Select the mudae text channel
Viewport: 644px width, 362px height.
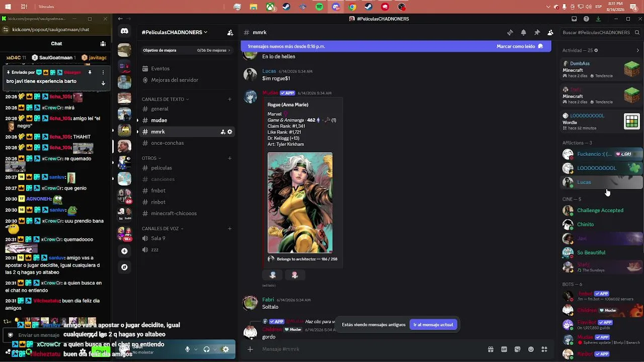(x=186, y=121)
